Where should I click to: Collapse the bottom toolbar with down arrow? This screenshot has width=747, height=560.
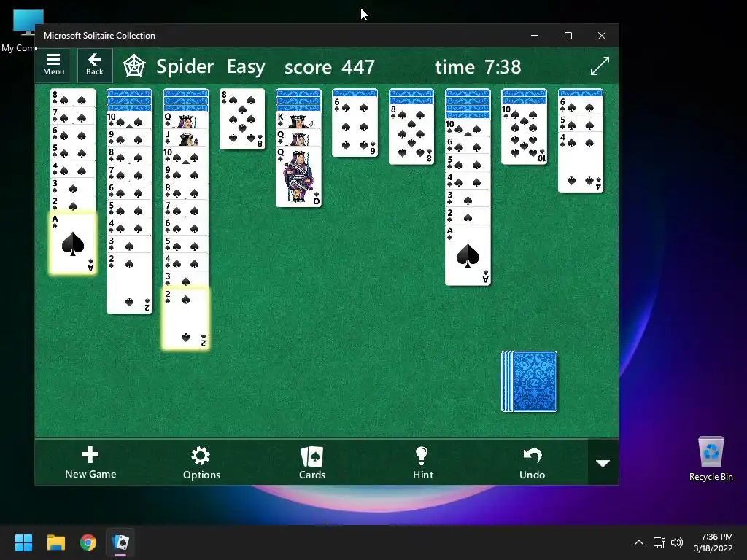(603, 463)
